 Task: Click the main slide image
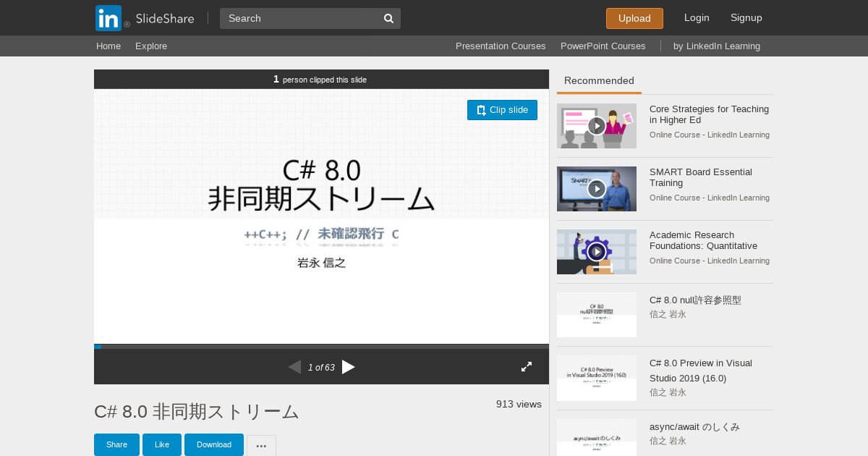pyautogui.click(x=321, y=216)
